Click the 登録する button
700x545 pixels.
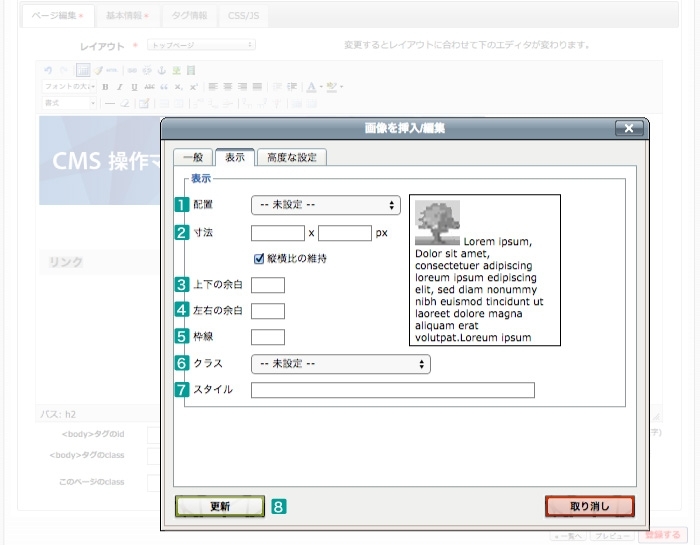point(662,535)
